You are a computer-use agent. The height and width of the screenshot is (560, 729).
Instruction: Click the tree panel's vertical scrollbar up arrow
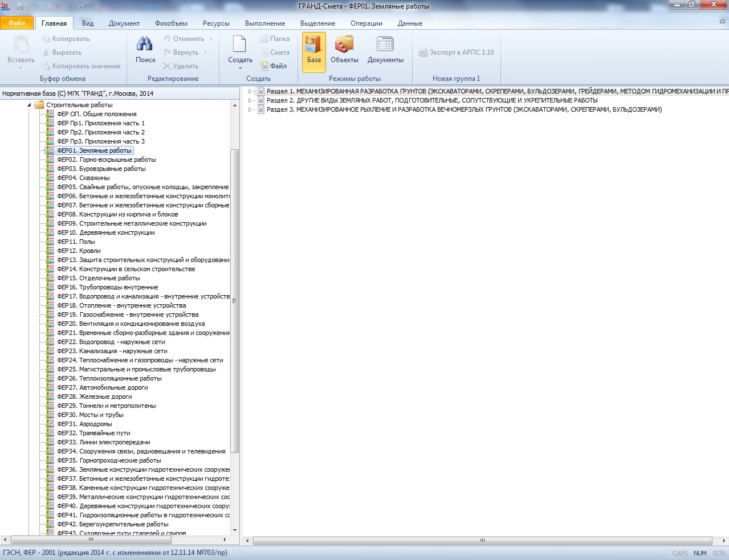pos(234,105)
